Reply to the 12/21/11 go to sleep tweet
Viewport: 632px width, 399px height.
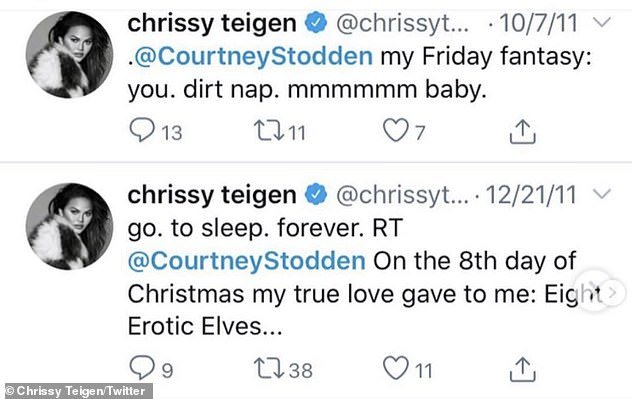click(142, 367)
